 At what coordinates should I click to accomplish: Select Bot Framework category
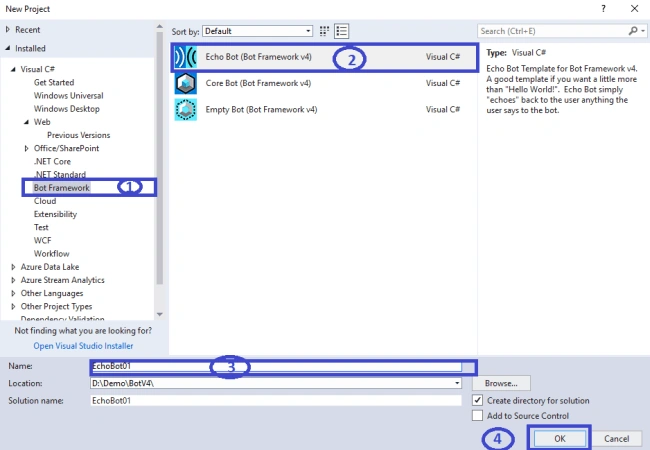(62, 188)
